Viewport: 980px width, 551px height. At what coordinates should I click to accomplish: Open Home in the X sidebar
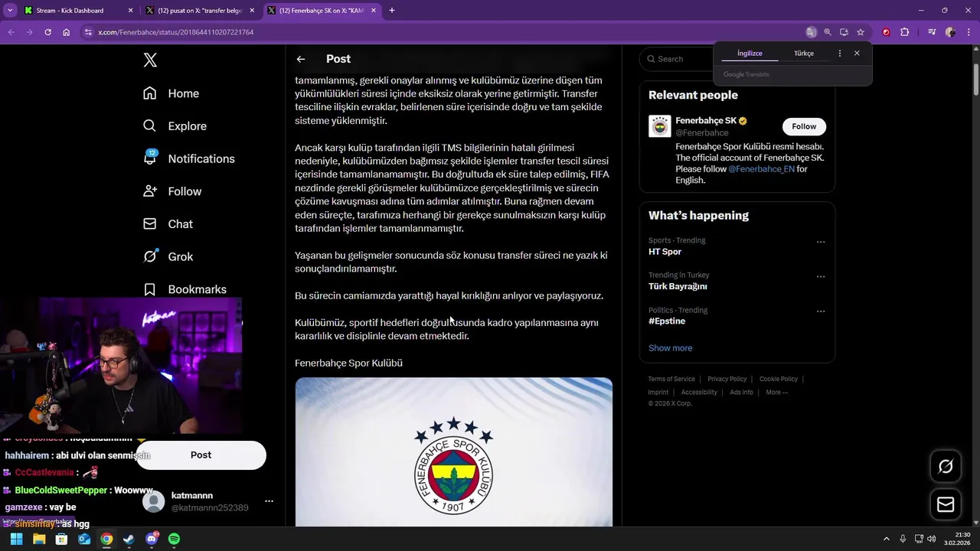tap(171, 93)
